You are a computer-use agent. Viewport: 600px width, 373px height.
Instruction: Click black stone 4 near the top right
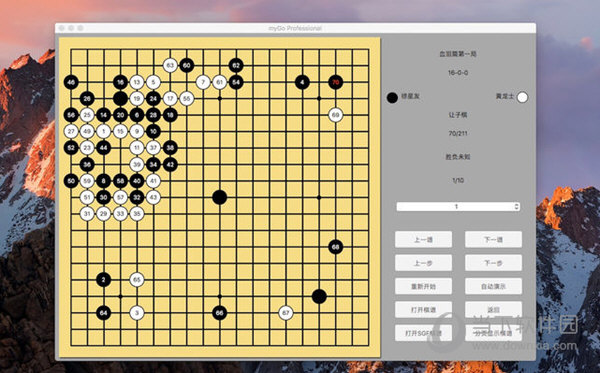[302, 82]
